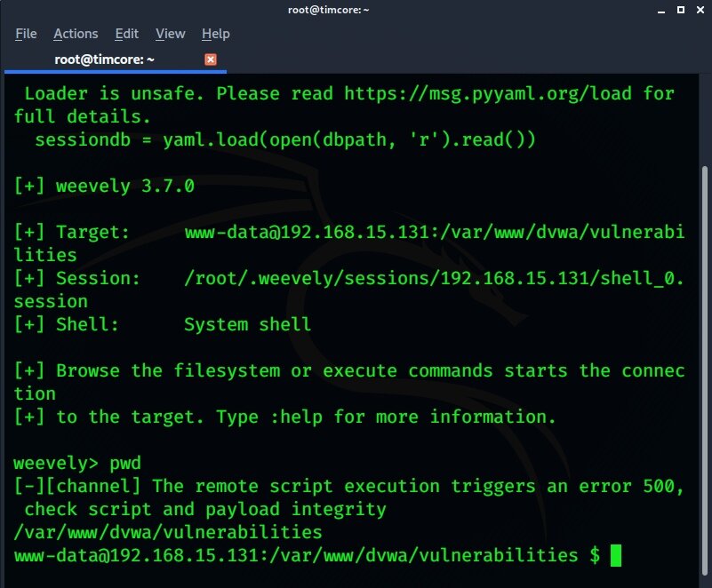Click the 'sessiondb = yaml.load' code line

click(285, 139)
